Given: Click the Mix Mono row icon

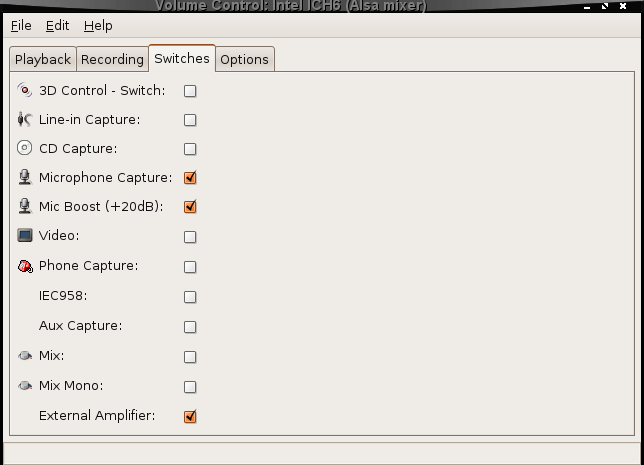Looking at the screenshot, I should click(25, 385).
